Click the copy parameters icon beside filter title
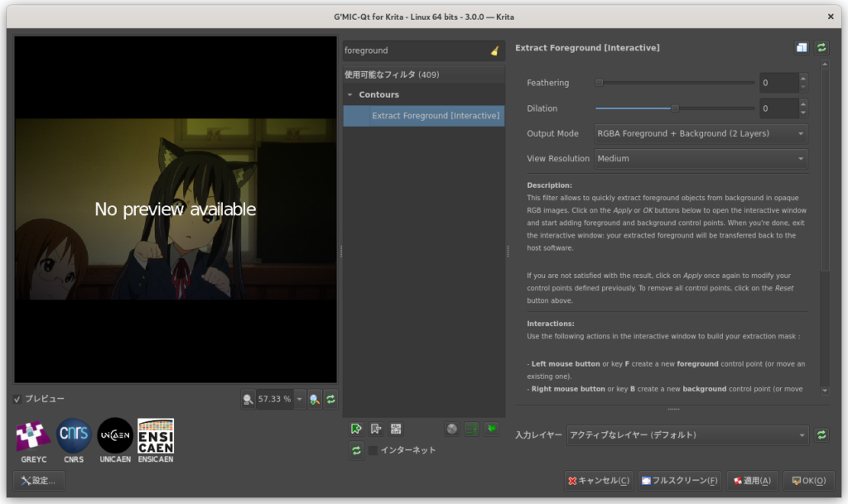This screenshot has width=848, height=504. pos(802,48)
